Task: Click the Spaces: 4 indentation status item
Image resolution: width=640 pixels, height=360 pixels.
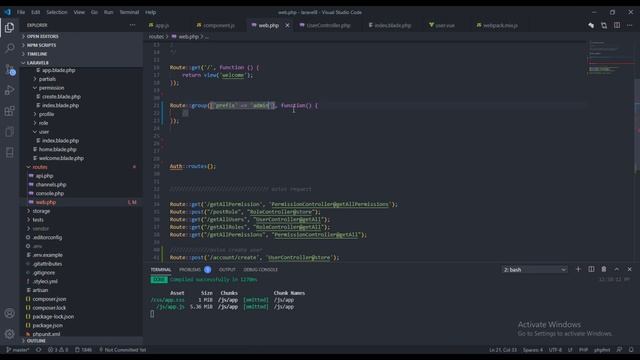Action: pos(533,350)
